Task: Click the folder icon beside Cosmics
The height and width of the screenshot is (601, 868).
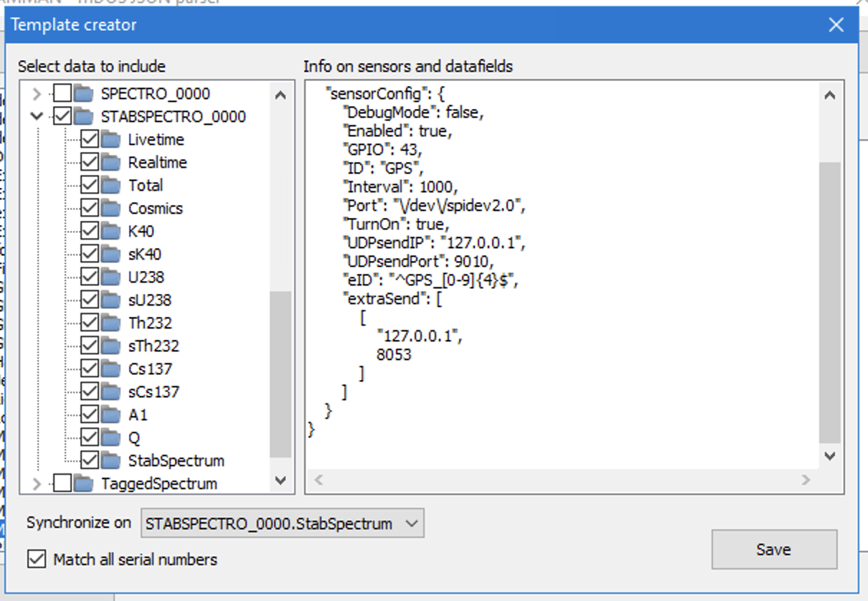Action: click(111, 209)
